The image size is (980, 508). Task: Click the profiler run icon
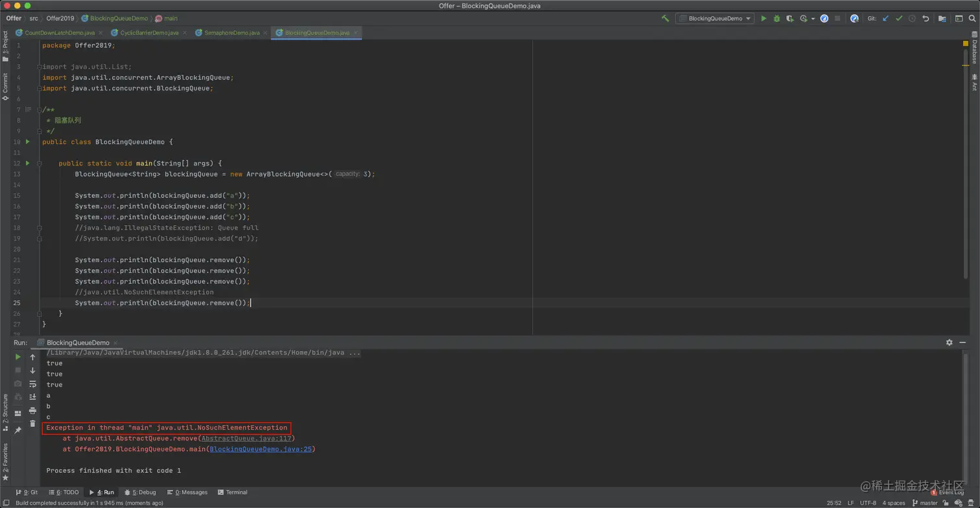[x=804, y=19]
